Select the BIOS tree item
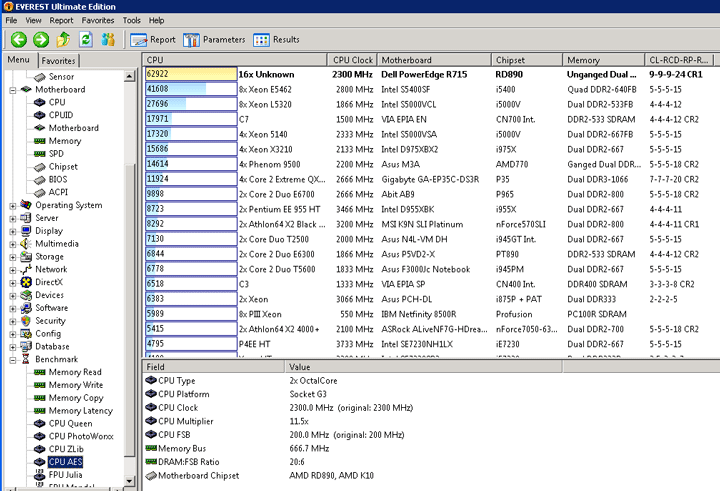720x491 pixels. click(58, 180)
